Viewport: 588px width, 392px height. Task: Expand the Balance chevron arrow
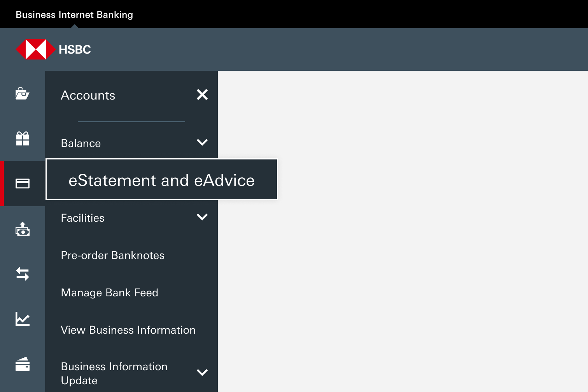point(202,142)
